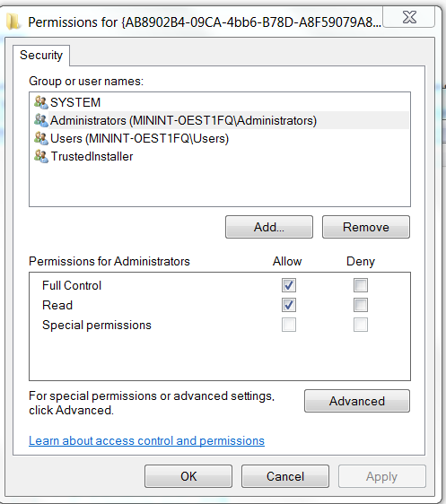Viewport: 446px width, 504px height.
Task: Uncheck Allow for Read permission
Action: [x=289, y=305]
